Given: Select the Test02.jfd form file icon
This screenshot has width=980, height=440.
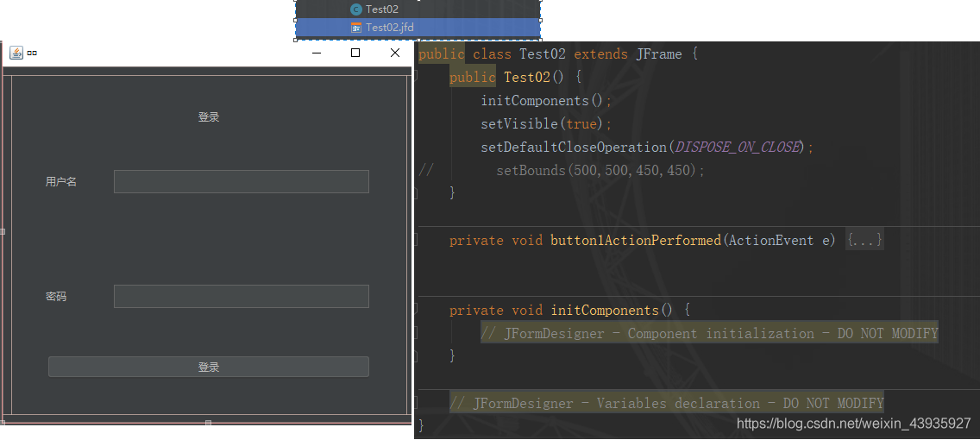Looking at the screenshot, I should pyautogui.click(x=356, y=28).
